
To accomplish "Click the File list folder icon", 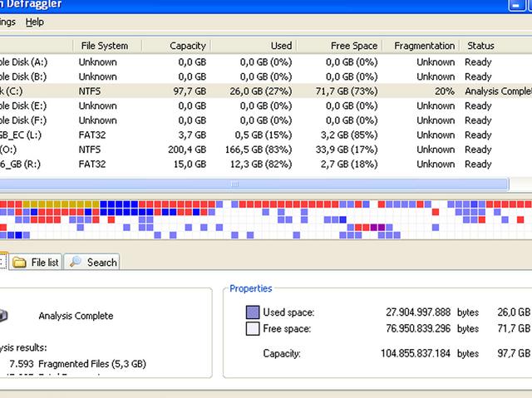I will (19, 263).
